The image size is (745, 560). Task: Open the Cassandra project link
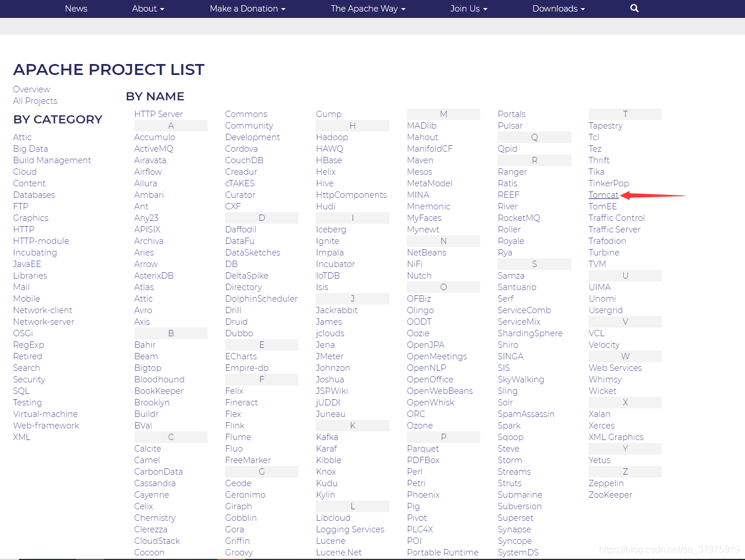pos(155,483)
